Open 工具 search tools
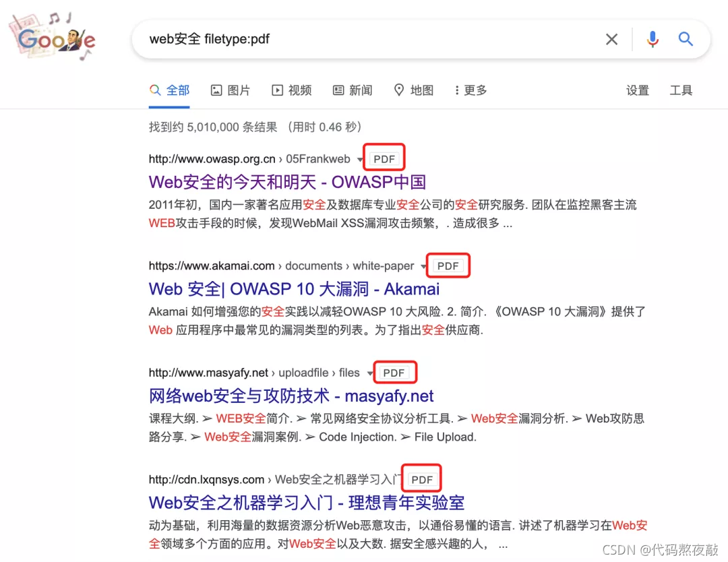This screenshot has width=728, height=562. 681,90
